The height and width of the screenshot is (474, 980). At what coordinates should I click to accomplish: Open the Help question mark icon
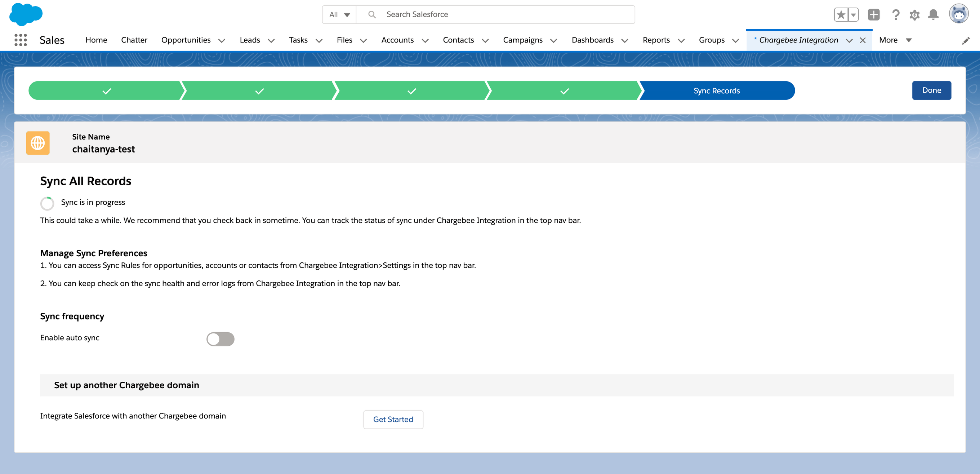tap(896, 15)
